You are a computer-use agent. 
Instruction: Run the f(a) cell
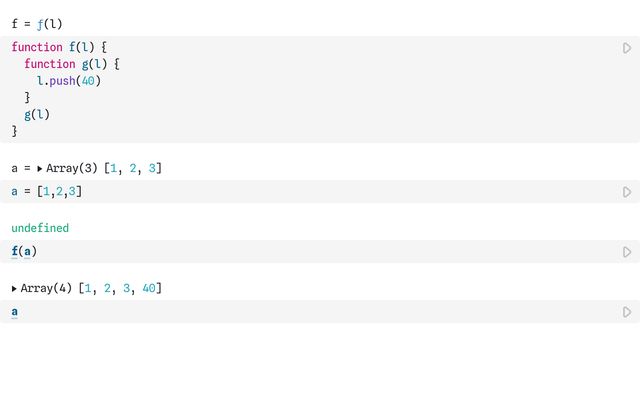(x=627, y=252)
